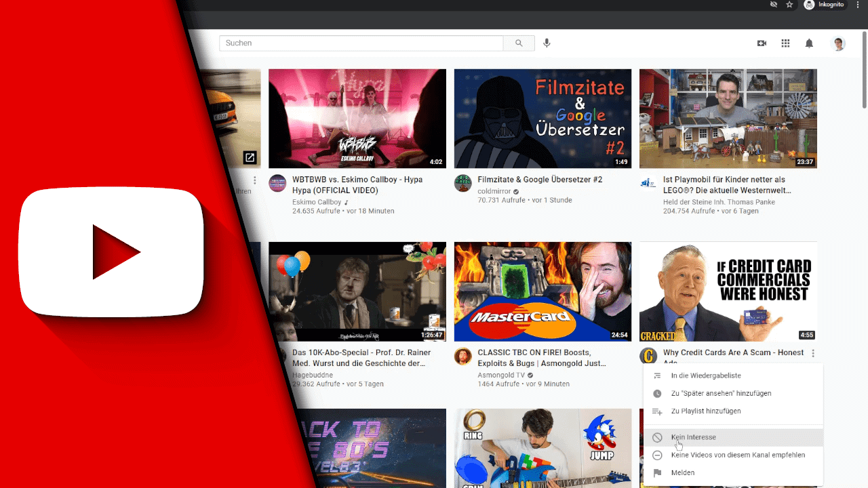The height and width of the screenshot is (488, 868).
Task: Click text 70.731 Aufrufe
Action: [501, 200]
